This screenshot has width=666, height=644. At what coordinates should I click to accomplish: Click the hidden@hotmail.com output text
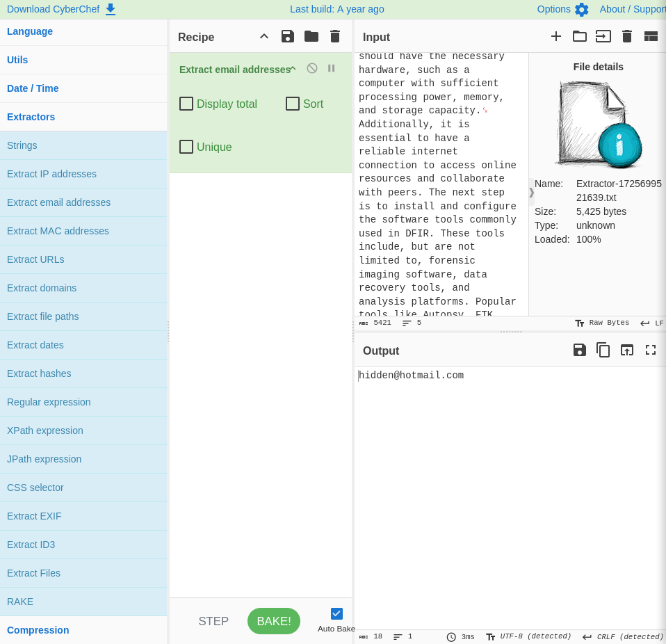411,375
